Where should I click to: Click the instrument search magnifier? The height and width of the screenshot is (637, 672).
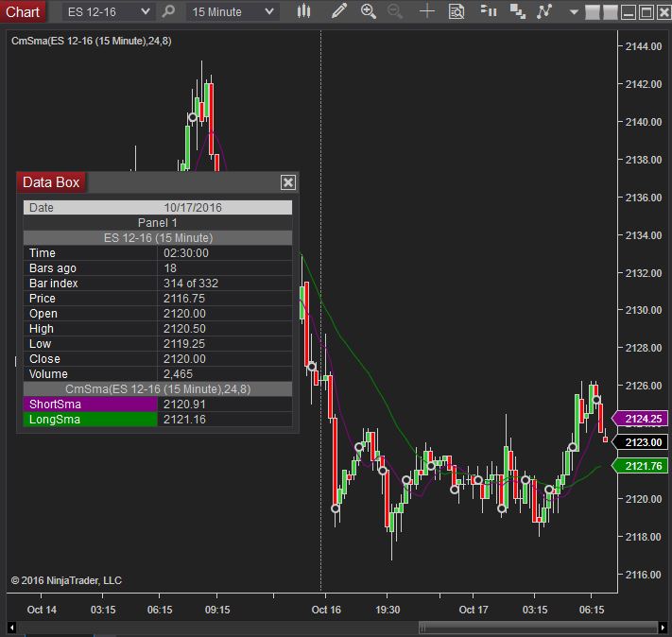168,11
